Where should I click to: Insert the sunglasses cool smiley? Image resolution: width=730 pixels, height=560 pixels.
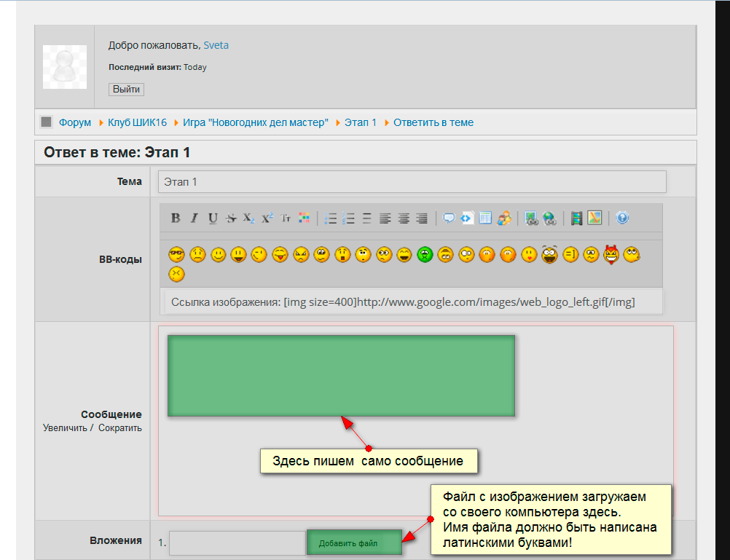click(176, 255)
